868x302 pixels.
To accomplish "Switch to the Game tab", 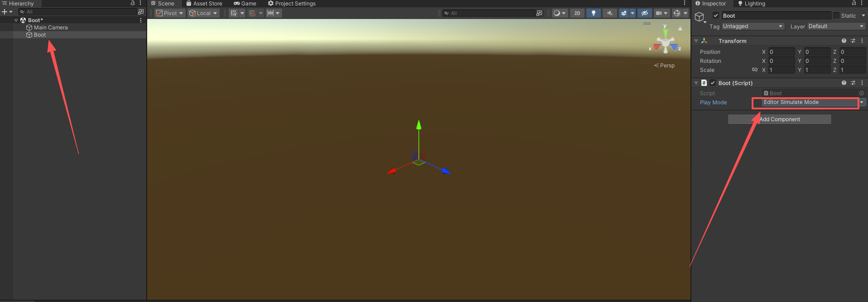I will coord(245,4).
